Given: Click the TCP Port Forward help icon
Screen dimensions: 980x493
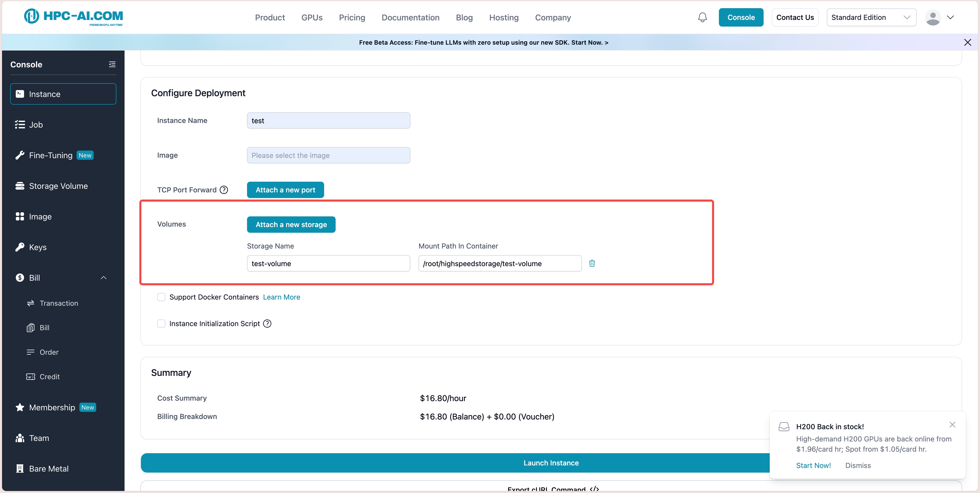Looking at the screenshot, I should tap(224, 190).
